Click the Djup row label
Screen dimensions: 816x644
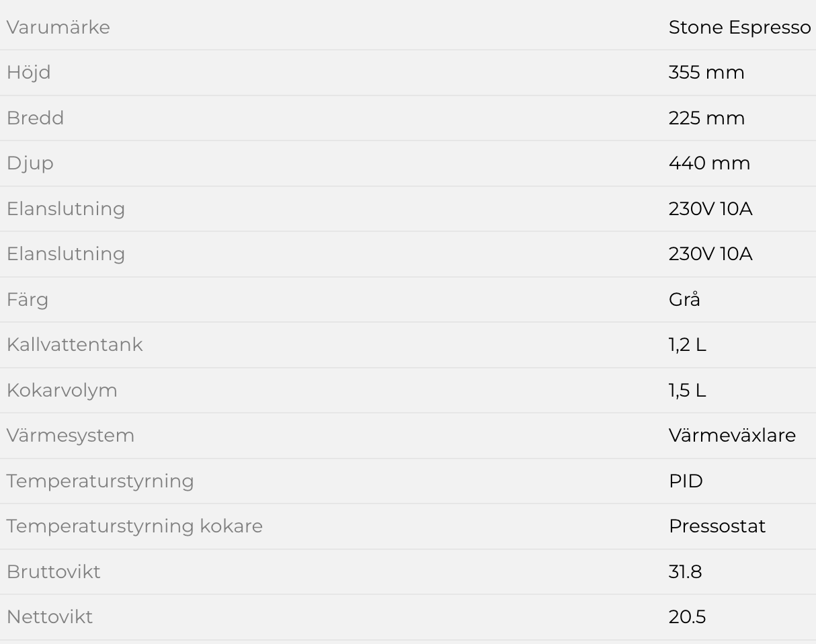[x=30, y=163]
